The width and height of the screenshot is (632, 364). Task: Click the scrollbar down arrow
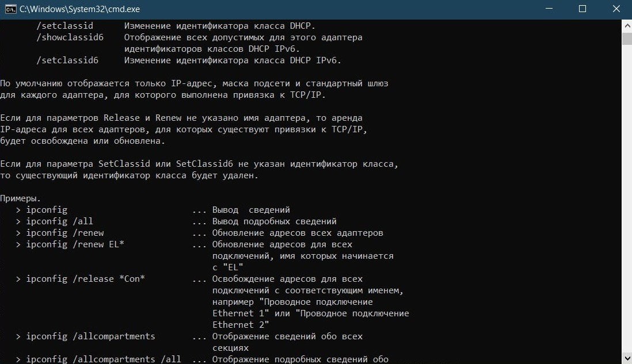click(627, 358)
